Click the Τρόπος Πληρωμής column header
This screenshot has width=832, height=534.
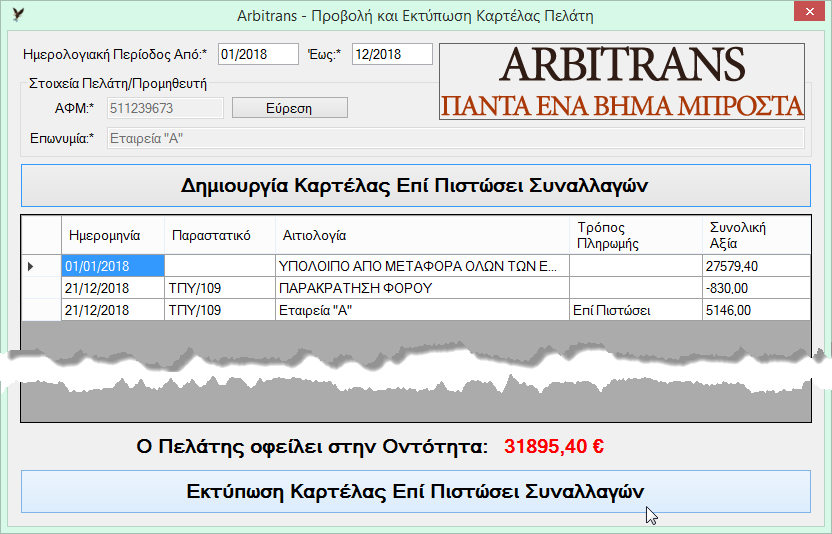(636, 235)
